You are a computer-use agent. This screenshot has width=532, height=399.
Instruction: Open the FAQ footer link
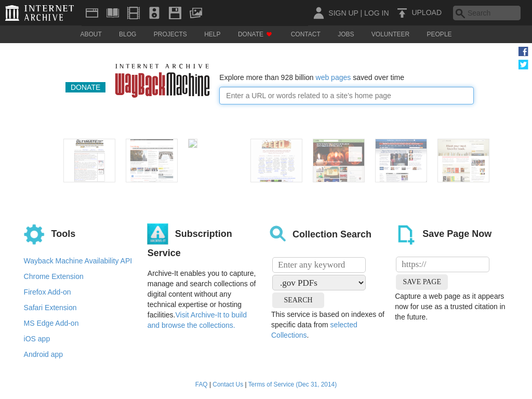pos(201,384)
